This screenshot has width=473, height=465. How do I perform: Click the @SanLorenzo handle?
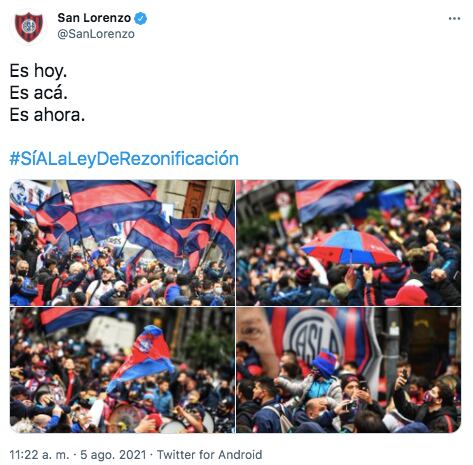tap(96, 34)
